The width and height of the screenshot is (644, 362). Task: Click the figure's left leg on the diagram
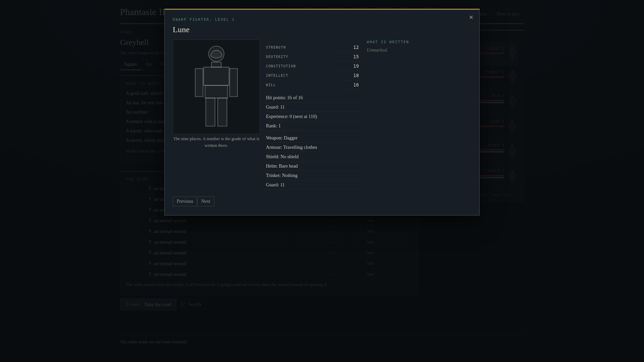(210, 112)
